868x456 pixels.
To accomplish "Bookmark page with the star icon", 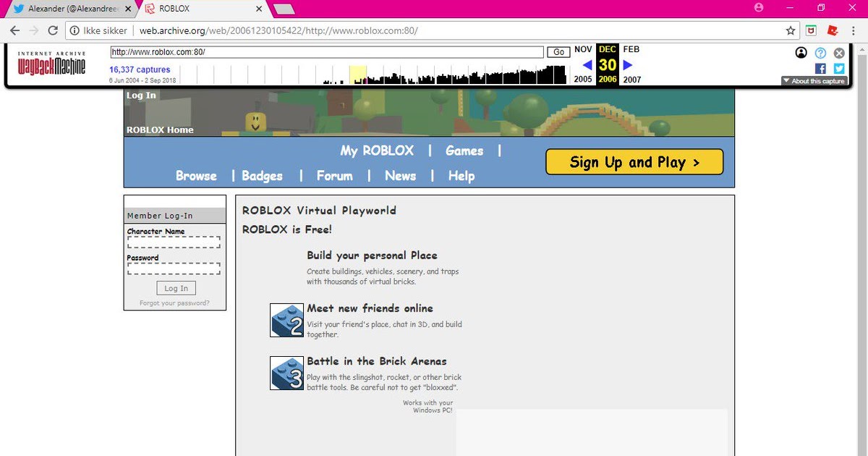I will (791, 30).
